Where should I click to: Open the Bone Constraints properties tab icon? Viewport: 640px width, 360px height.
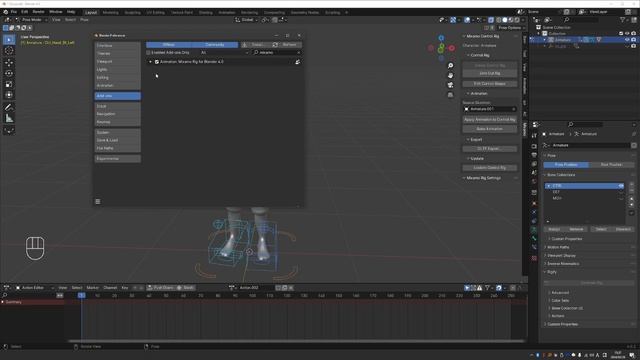tap(534, 247)
